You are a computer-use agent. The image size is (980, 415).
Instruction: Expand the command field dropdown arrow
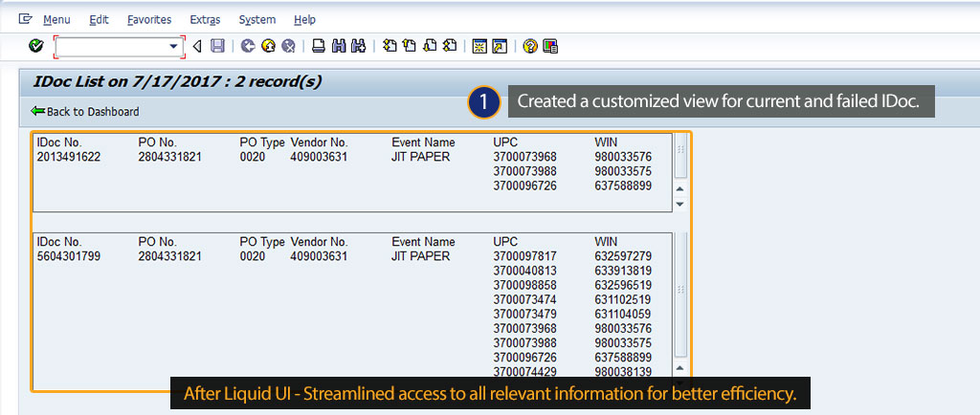click(x=174, y=46)
